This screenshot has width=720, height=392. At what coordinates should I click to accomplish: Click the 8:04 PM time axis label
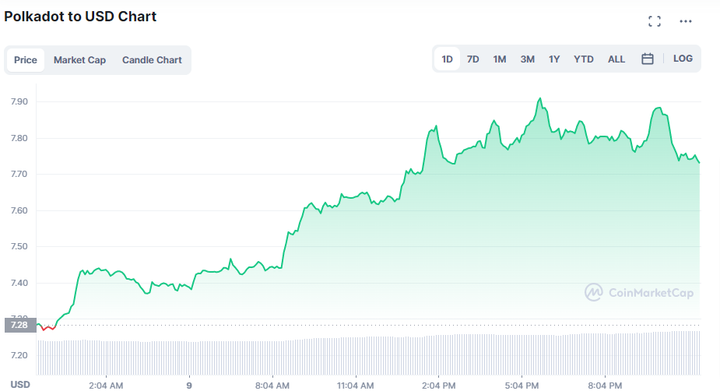coord(605,386)
